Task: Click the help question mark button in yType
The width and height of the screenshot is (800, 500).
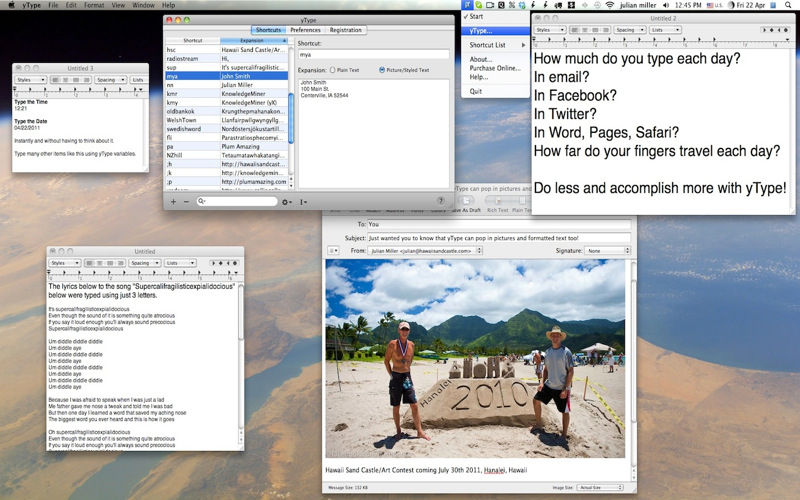Action: [441, 201]
